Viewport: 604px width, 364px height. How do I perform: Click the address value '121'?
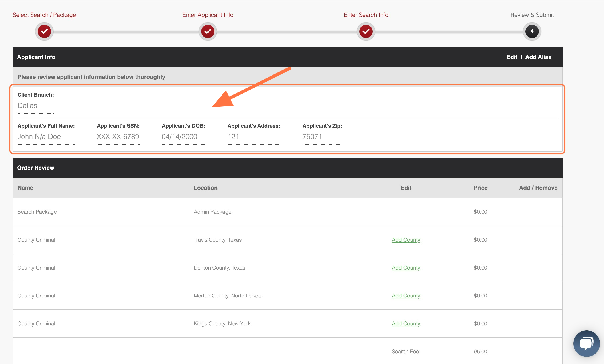coord(233,136)
